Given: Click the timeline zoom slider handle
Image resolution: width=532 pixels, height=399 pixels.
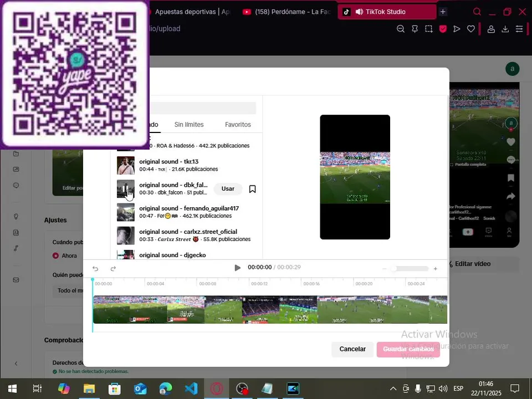Looking at the screenshot, I should click(393, 269).
